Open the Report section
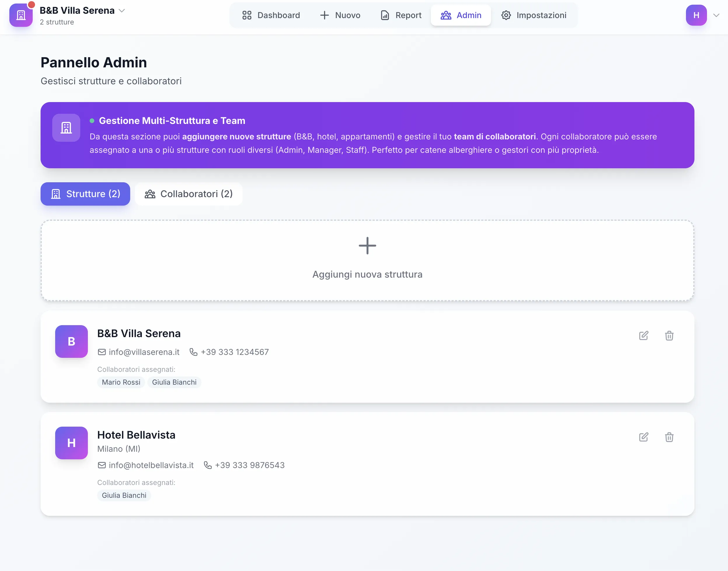 tap(401, 15)
